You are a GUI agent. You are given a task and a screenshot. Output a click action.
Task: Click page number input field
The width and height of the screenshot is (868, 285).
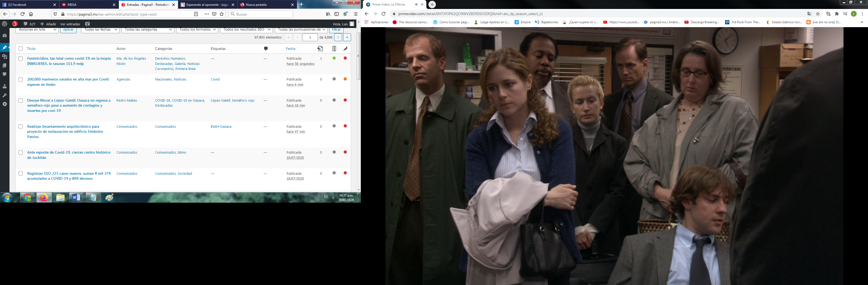(x=310, y=37)
